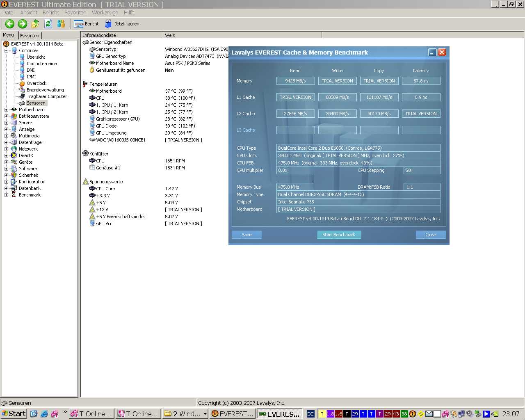525x420 pixels.
Task: Expand the Anzeige tree node
Action: 7,129
